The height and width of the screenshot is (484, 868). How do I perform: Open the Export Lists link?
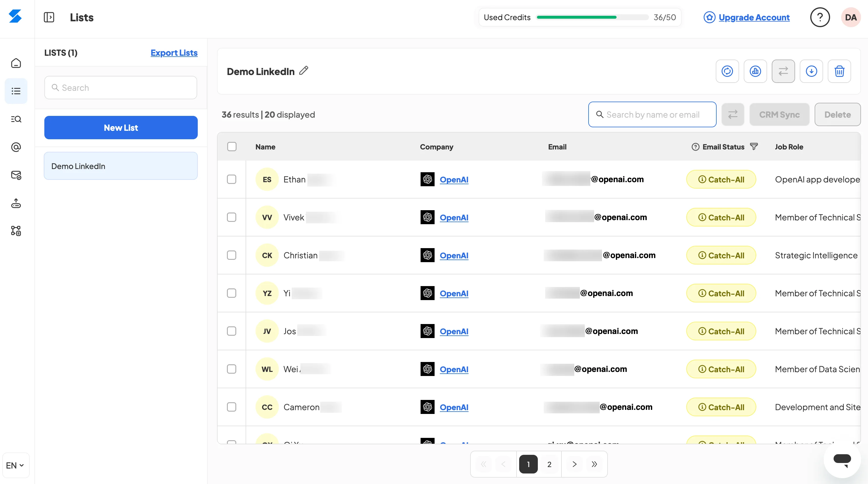point(174,53)
